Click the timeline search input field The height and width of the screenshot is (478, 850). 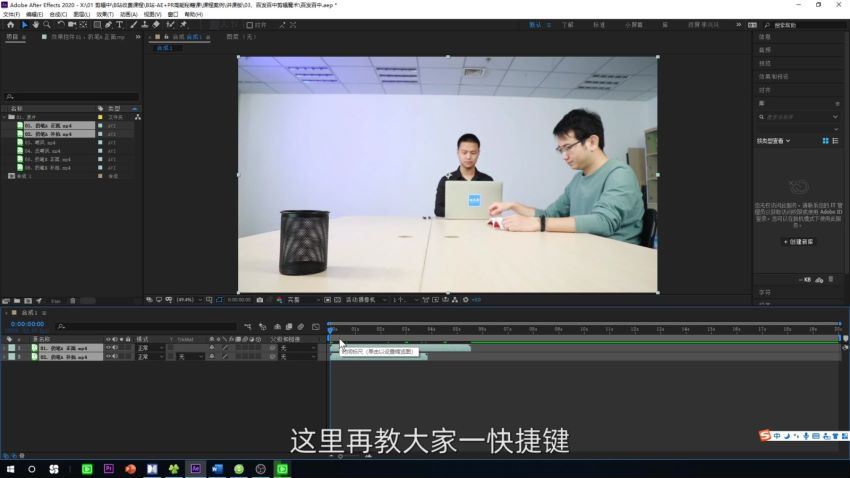tap(150, 327)
